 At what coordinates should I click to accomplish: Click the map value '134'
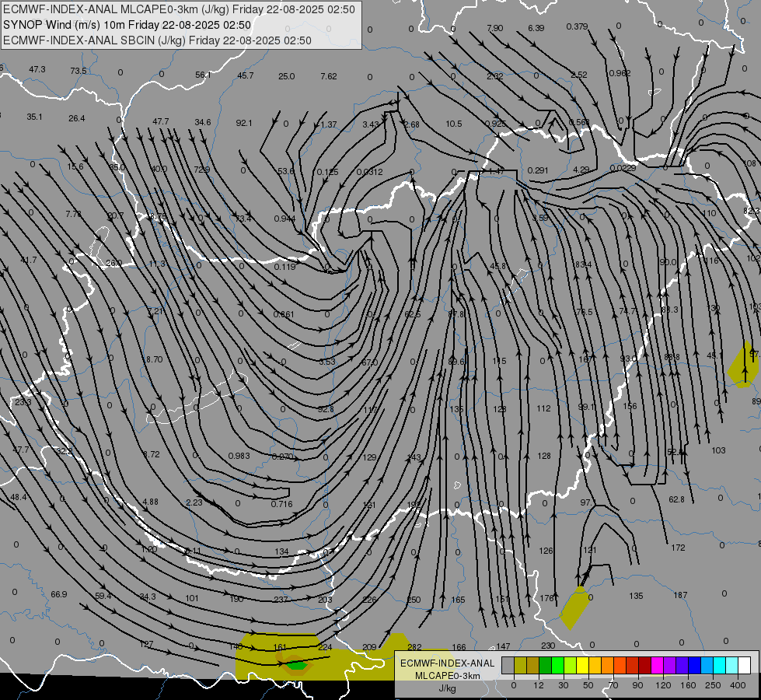(281, 551)
